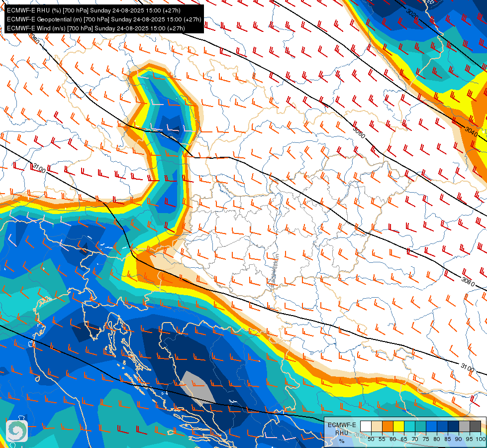Click the legend tick value 55

[x=382, y=439]
